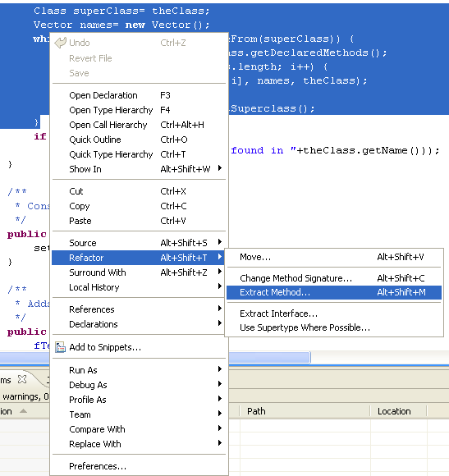Open Compare With submenu arrow
Image resolution: width=449 pixels, height=476 pixels.
click(220, 428)
